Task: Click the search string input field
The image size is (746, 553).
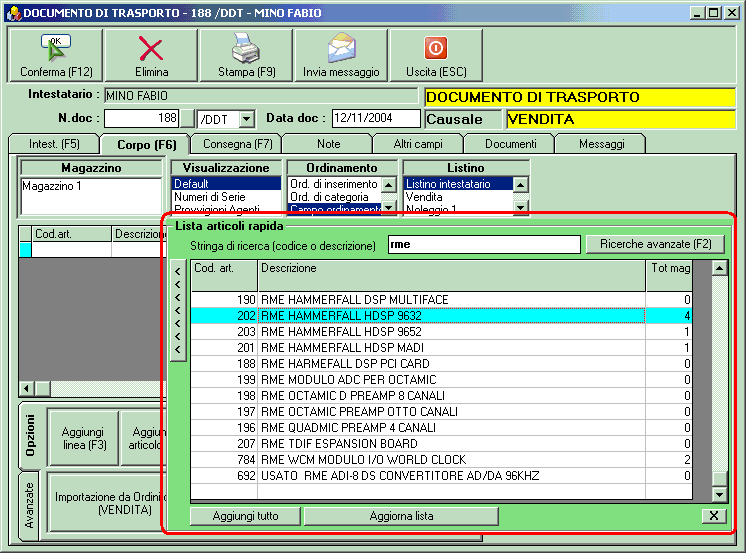Action: pos(484,244)
